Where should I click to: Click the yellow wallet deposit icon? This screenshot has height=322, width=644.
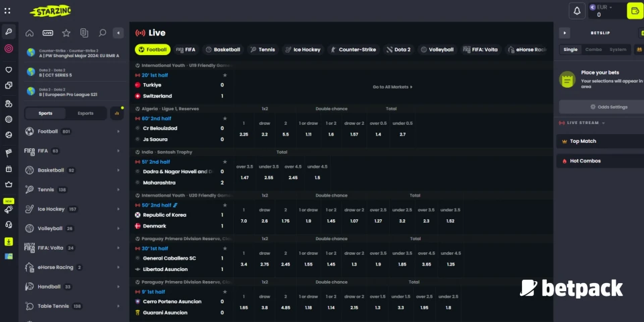(x=634, y=11)
